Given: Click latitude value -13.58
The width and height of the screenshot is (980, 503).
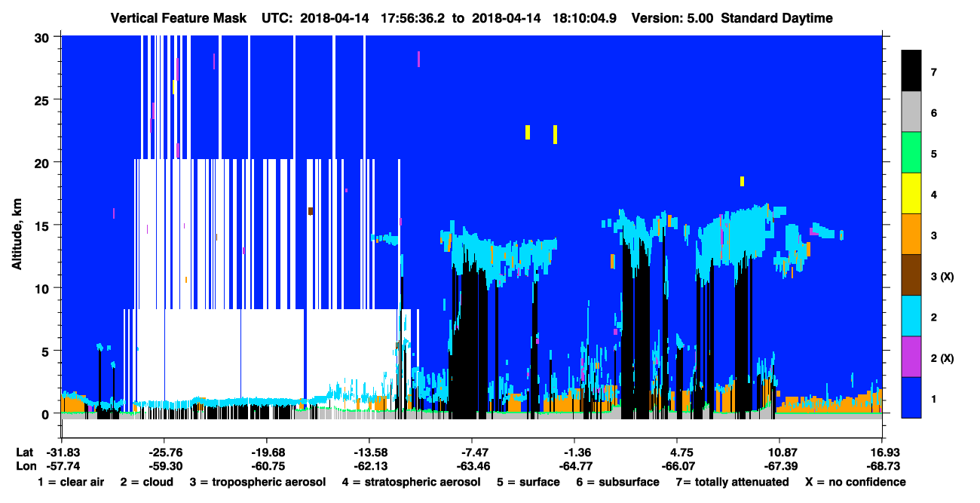Looking at the screenshot, I should click(369, 452).
